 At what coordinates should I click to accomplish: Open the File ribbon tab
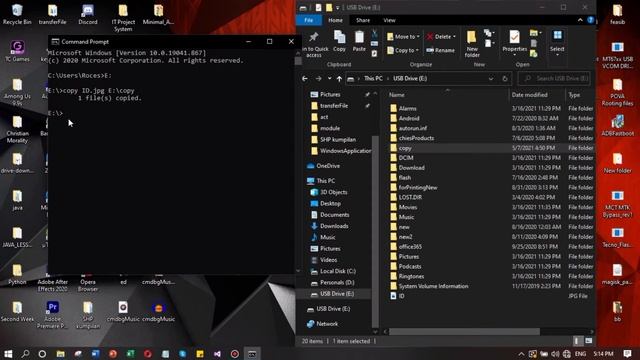tap(309, 20)
